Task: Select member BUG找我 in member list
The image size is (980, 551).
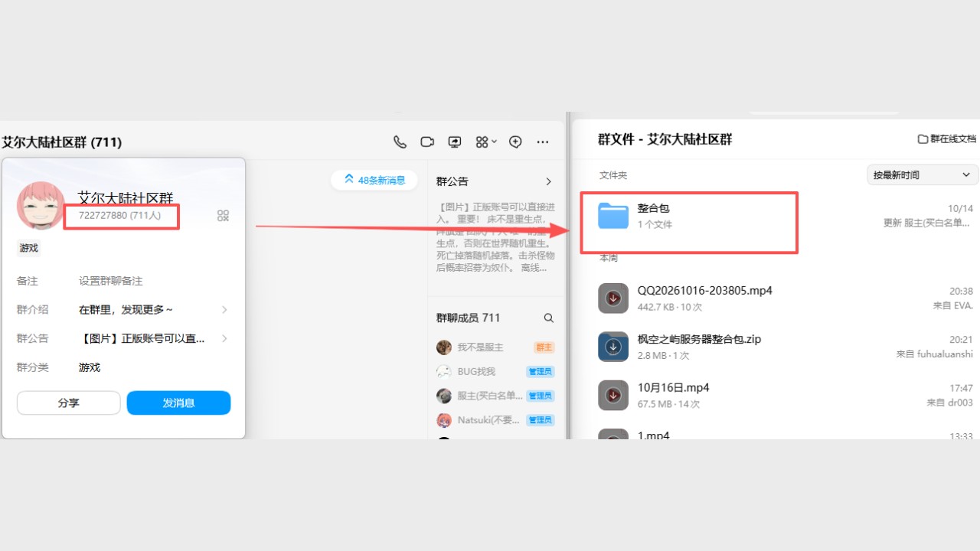Action: click(495, 371)
